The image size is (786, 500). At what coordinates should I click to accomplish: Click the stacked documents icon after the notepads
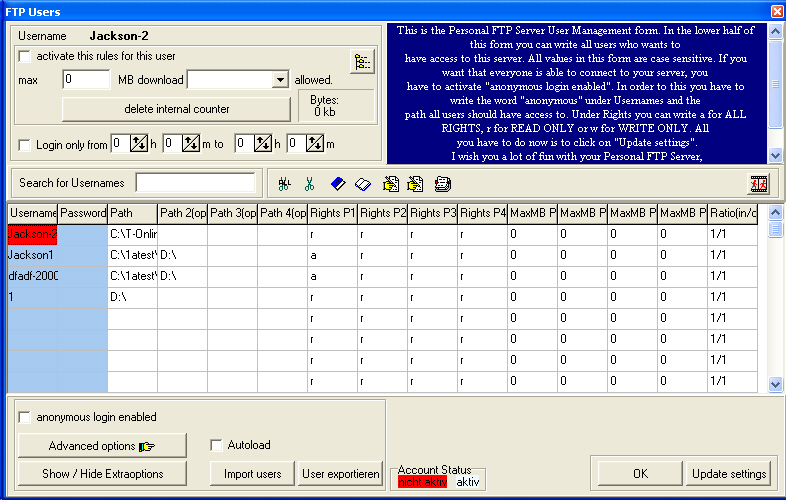(443, 184)
